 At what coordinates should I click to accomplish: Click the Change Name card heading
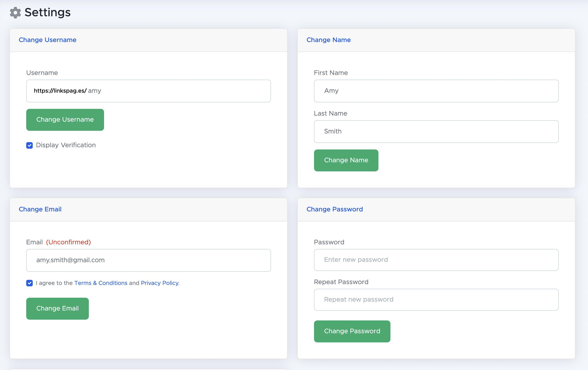point(328,40)
